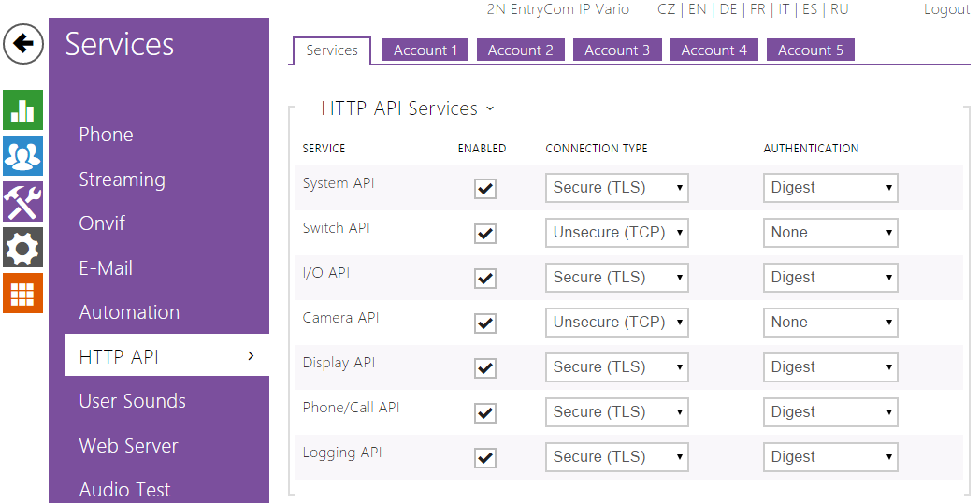Open the Streaming services page
Screen dimensions: 980x503
122,180
